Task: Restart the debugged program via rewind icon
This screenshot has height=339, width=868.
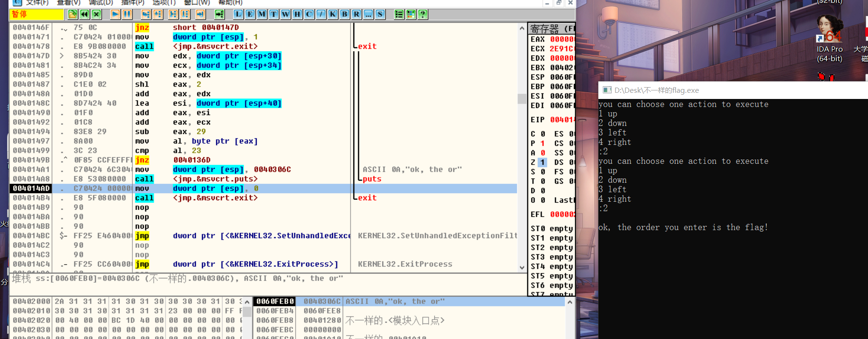Action: (85, 14)
